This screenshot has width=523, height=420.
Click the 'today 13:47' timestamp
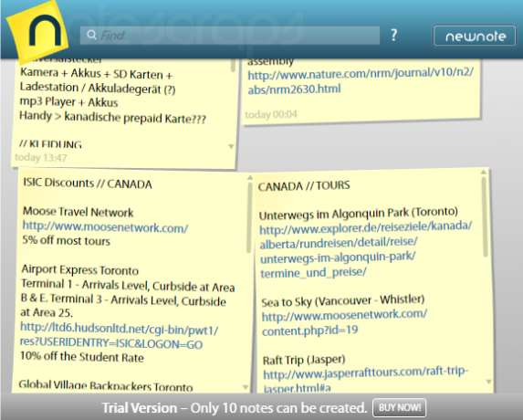(41, 157)
